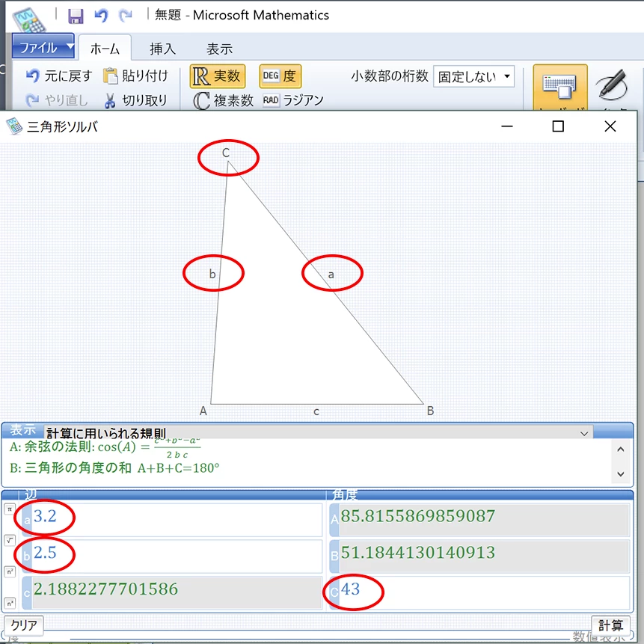The height and width of the screenshot is (644, 644).
Task: Insert π with the pi button
Action: click(10, 509)
